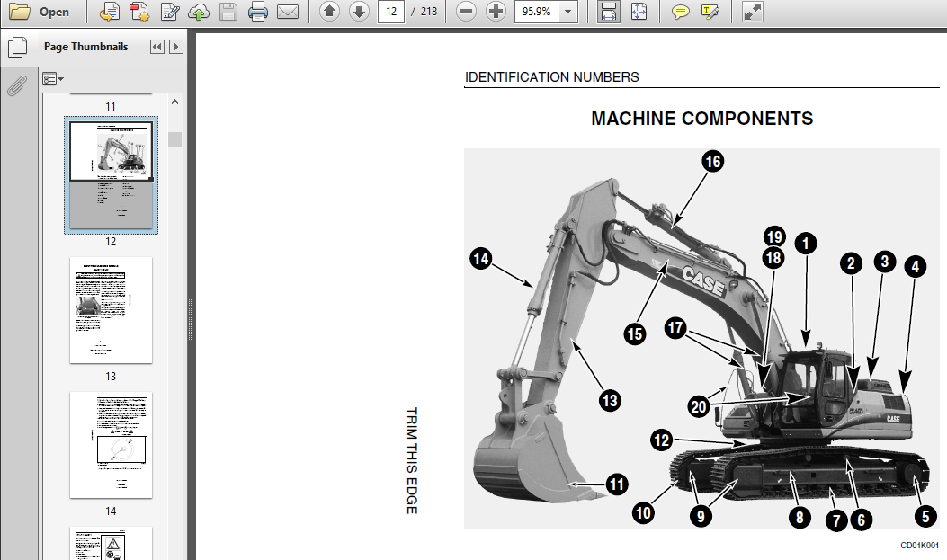This screenshot has height=560, width=947.
Task: Go to the previous page with the up arrow
Action: pyautogui.click(x=329, y=11)
